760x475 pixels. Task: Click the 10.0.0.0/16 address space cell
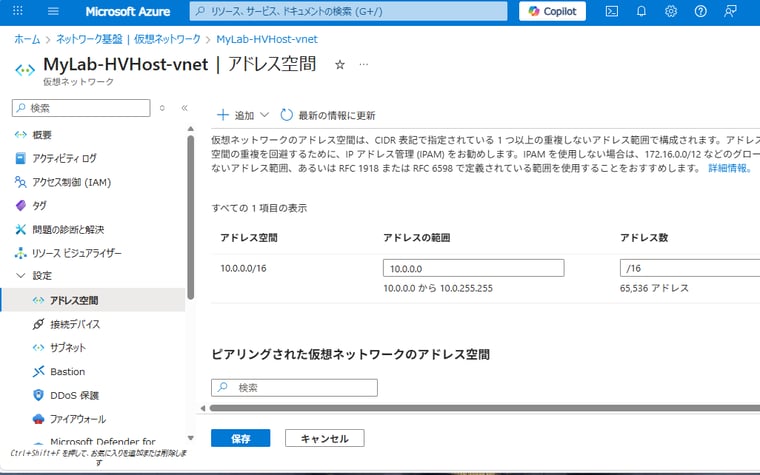pyautogui.click(x=243, y=268)
